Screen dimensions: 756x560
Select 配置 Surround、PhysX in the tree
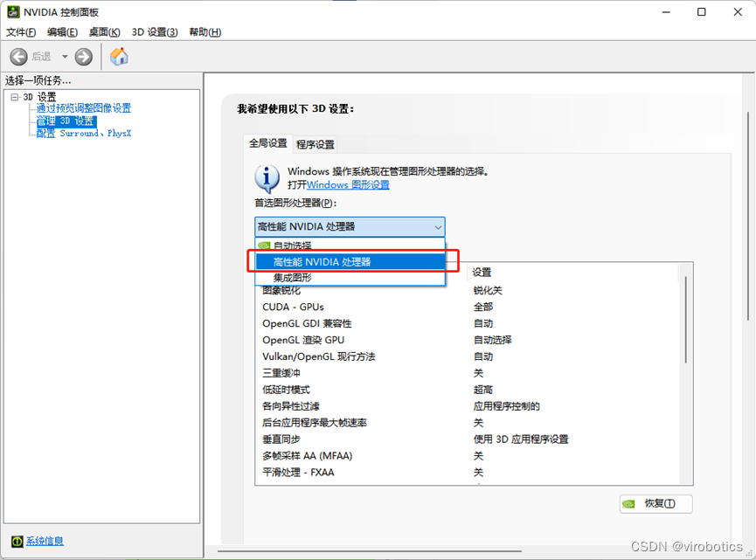(84, 134)
